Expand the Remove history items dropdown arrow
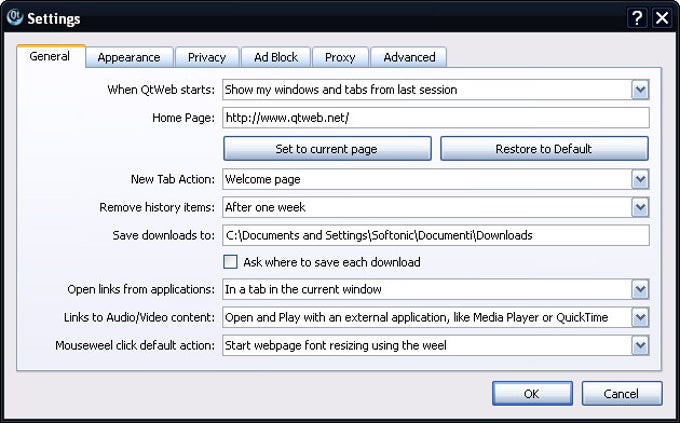 coord(640,207)
